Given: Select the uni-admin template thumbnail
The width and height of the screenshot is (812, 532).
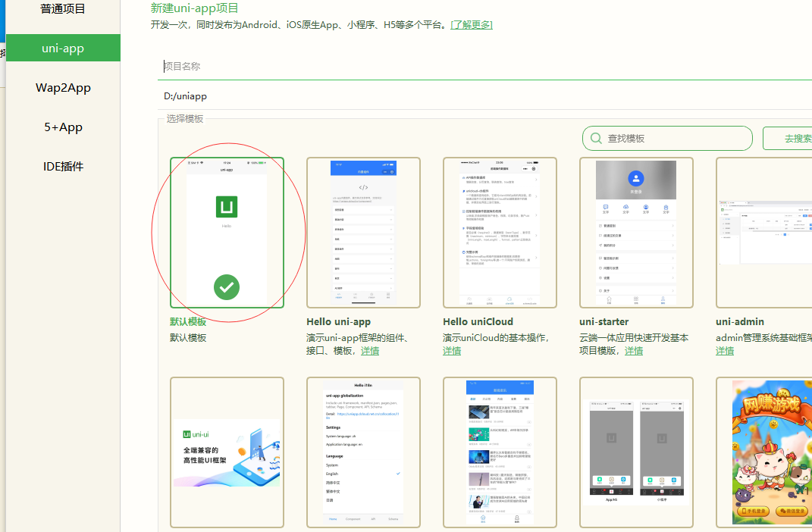Looking at the screenshot, I should pos(763,233).
